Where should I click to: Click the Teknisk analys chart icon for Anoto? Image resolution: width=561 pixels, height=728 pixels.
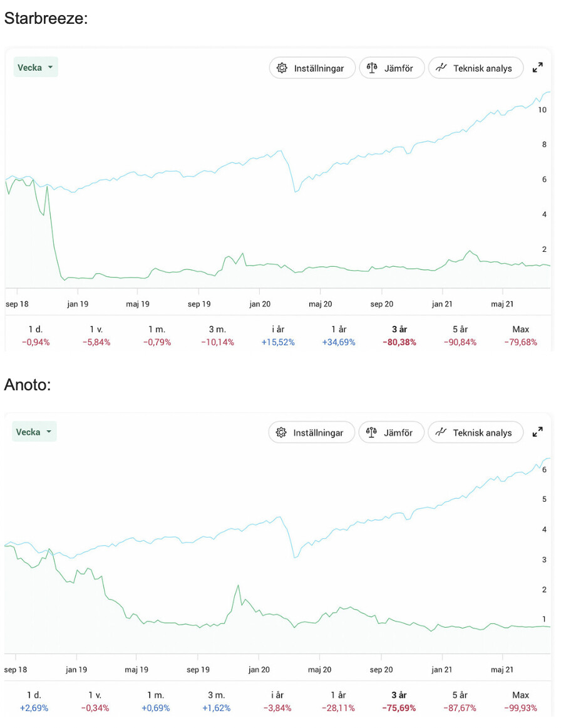pyautogui.click(x=441, y=432)
